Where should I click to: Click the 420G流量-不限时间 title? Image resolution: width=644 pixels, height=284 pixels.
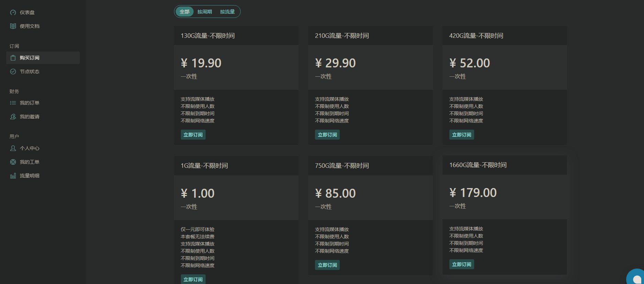coord(476,36)
